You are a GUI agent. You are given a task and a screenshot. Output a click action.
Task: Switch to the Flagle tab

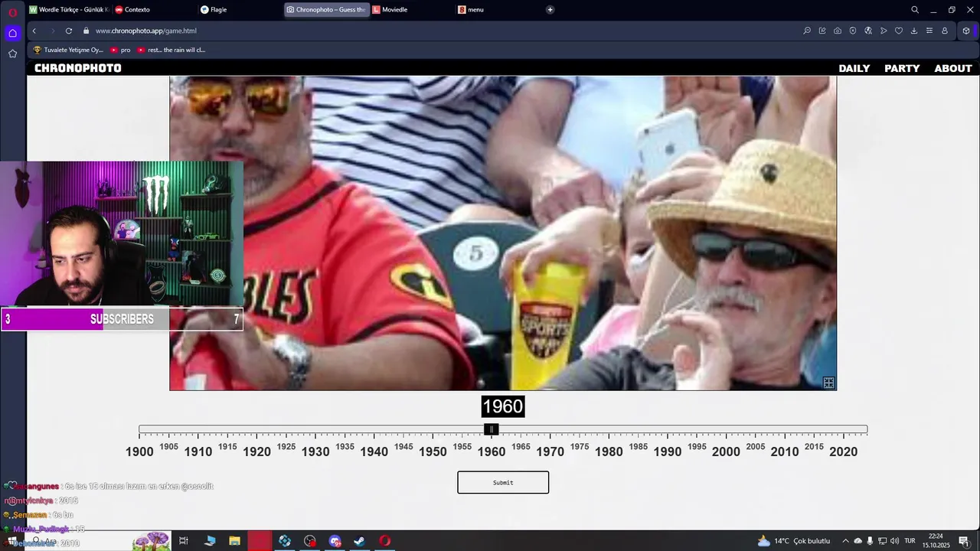(240, 10)
